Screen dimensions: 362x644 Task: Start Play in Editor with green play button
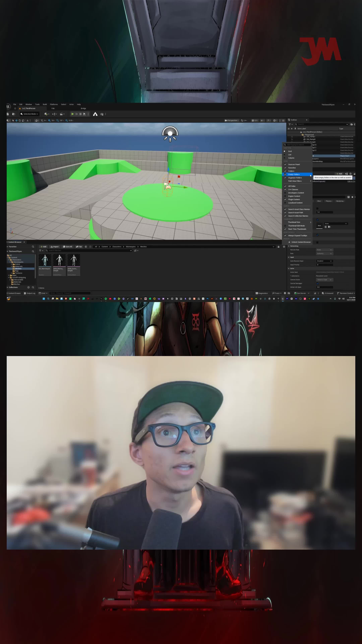pos(72,114)
